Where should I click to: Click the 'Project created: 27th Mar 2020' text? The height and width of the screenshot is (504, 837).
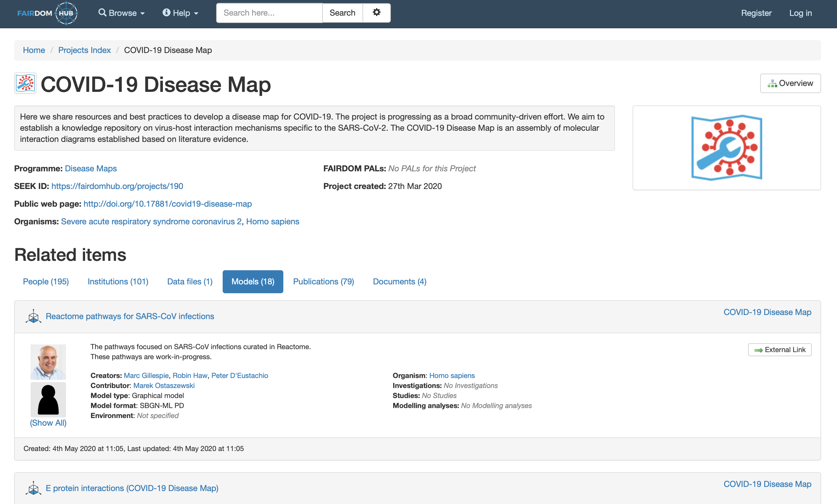coord(383,186)
